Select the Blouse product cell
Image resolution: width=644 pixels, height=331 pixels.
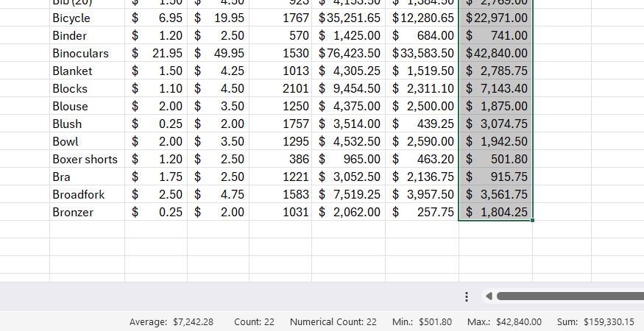coord(87,107)
